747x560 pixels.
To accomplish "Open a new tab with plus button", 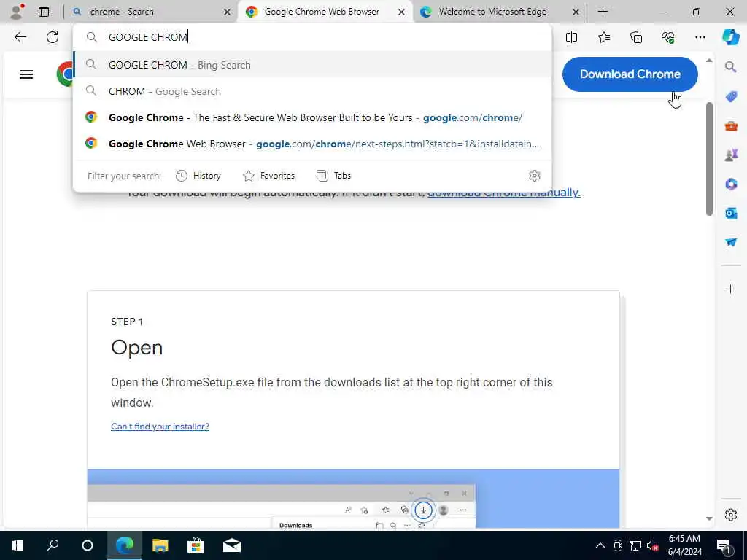I will (x=603, y=12).
